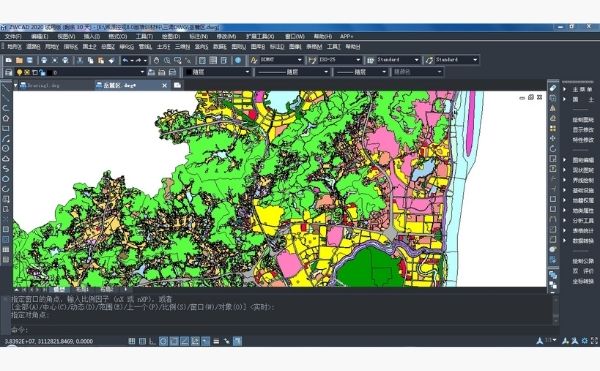Screen dimensions: 600x371
Task: Click the Undo arrow icon
Action: pos(125,60)
